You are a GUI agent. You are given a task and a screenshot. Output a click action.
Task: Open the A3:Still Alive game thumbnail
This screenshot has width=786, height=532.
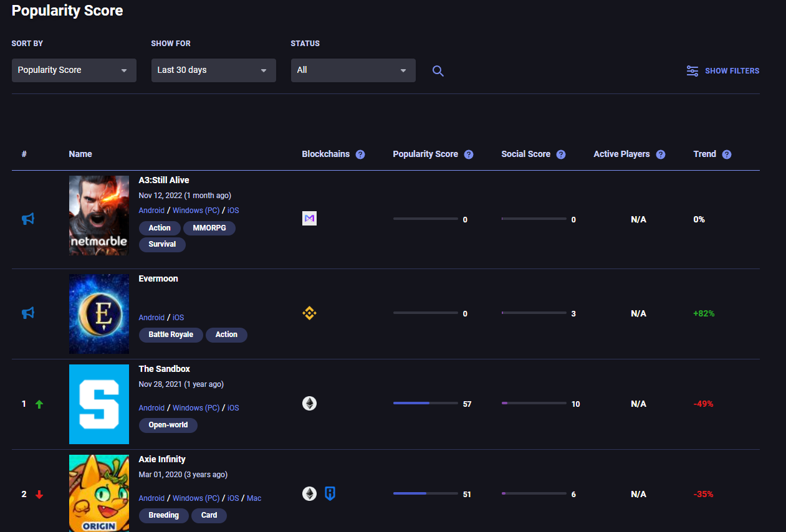[99, 216]
